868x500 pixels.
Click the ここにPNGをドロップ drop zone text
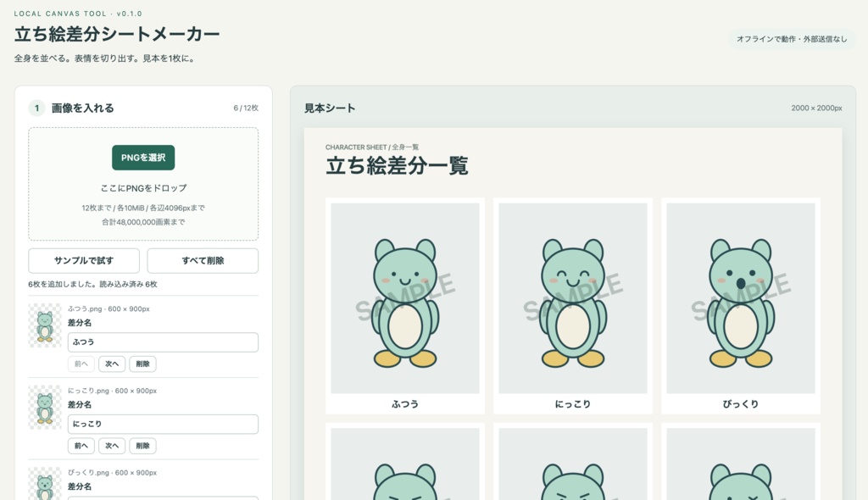coord(143,188)
